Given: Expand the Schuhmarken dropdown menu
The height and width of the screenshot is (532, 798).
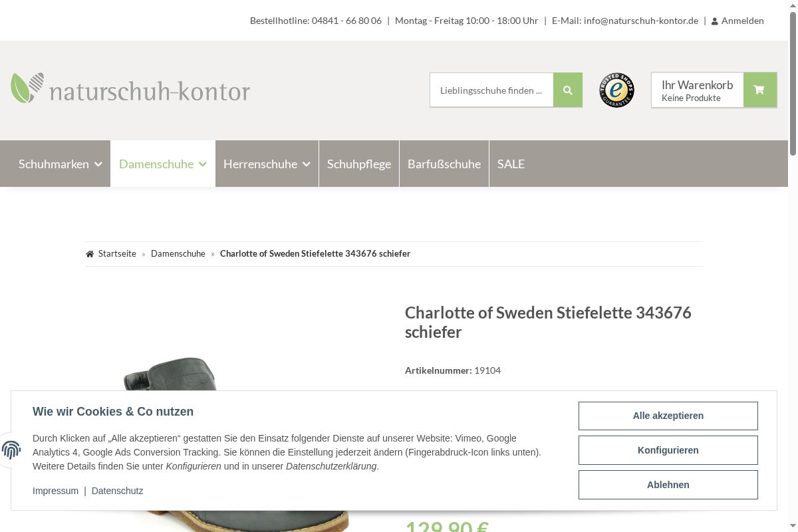Looking at the screenshot, I should pyautogui.click(x=60, y=164).
